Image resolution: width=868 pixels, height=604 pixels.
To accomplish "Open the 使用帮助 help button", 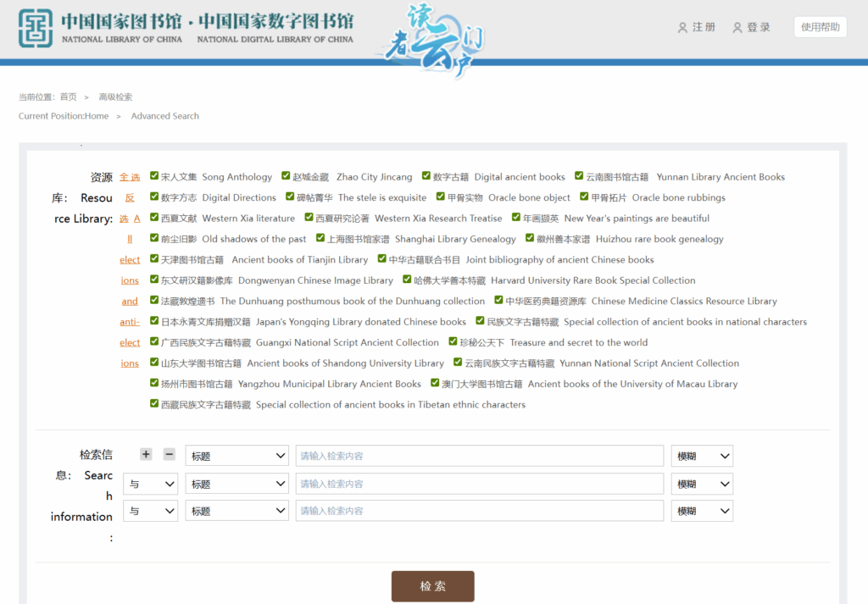I will tap(820, 27).
